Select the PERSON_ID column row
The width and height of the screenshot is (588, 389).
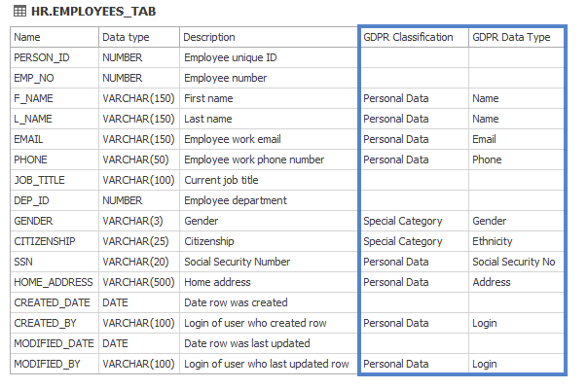click(x=42, y=57)
